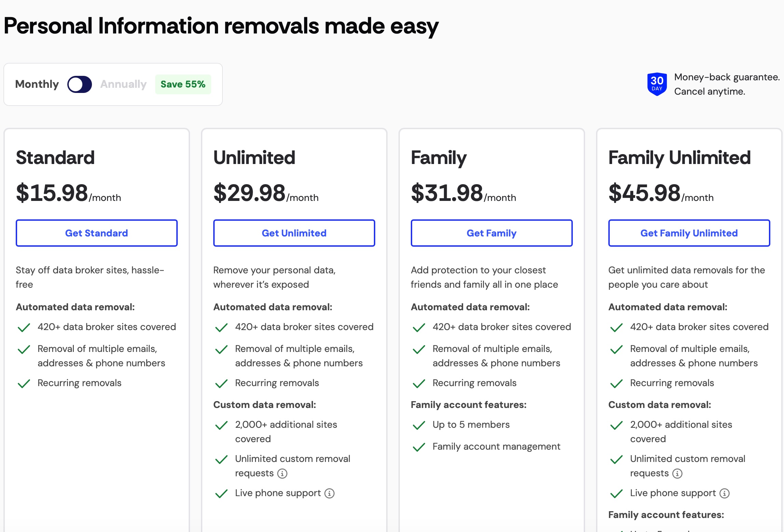This screenshot has width=784, height=532.
Task: Click the Family plan title
Action: tap(438, 158)
